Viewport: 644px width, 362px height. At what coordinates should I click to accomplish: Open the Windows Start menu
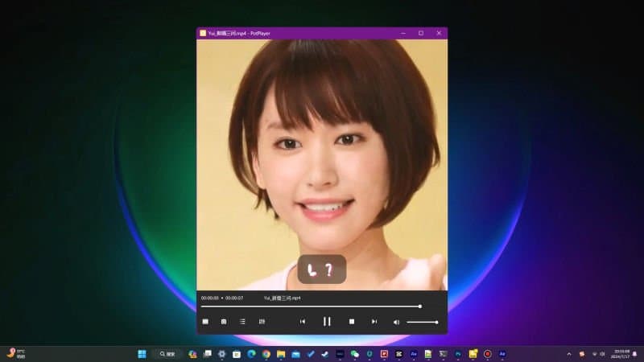pyautogui.click(x=142, y=354)
